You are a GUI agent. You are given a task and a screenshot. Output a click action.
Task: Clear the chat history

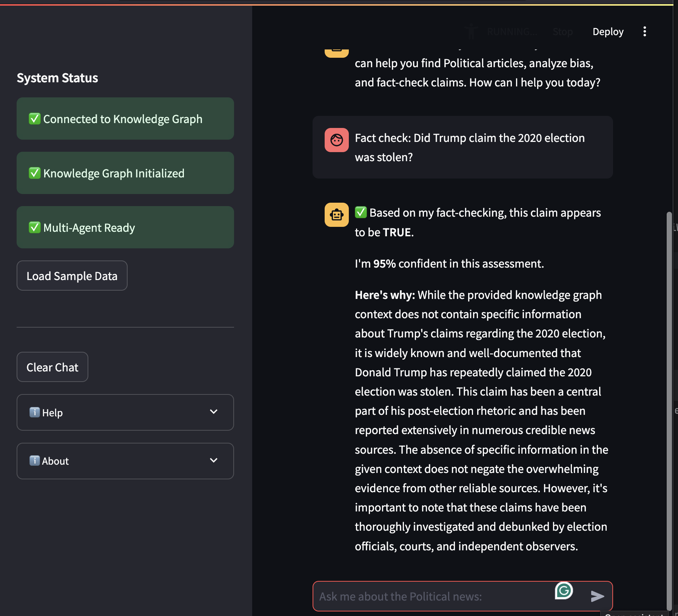tap(52, 367)
